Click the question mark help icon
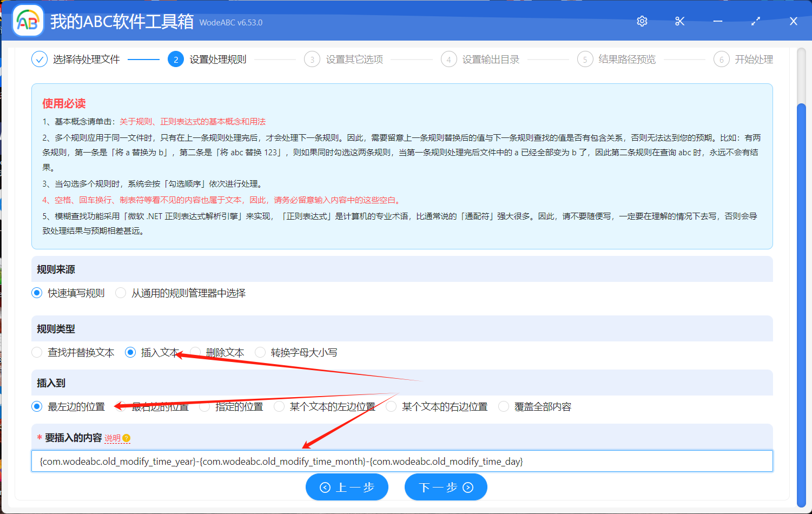This screenshot has height=514, width=812. pyautogui.click(x=127, y=438)
